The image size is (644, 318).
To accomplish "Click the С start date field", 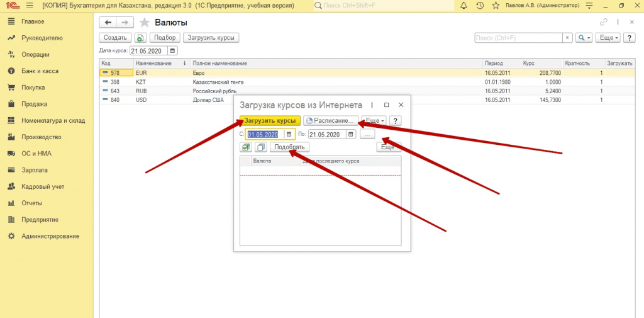I will pos(265,135).
